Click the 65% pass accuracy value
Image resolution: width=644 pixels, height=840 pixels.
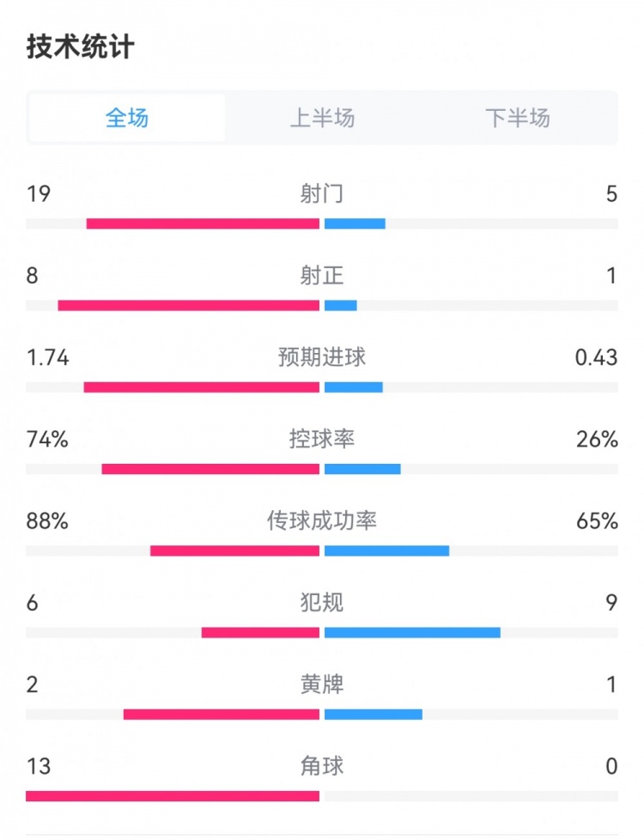tap(597, 520)
